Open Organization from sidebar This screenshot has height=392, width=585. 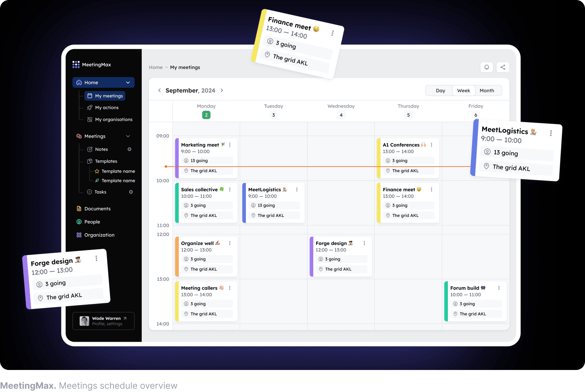pyautogui.click(x=95, y=235)
